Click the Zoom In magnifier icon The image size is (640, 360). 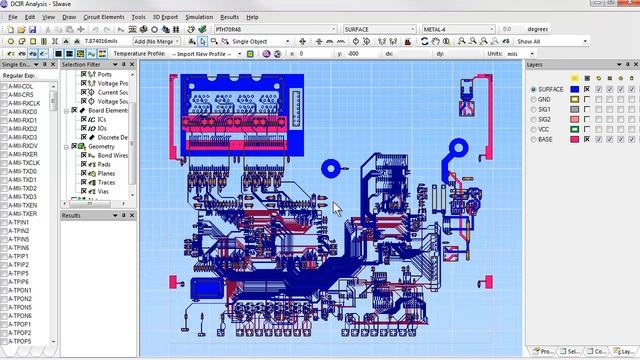(461, 42)
